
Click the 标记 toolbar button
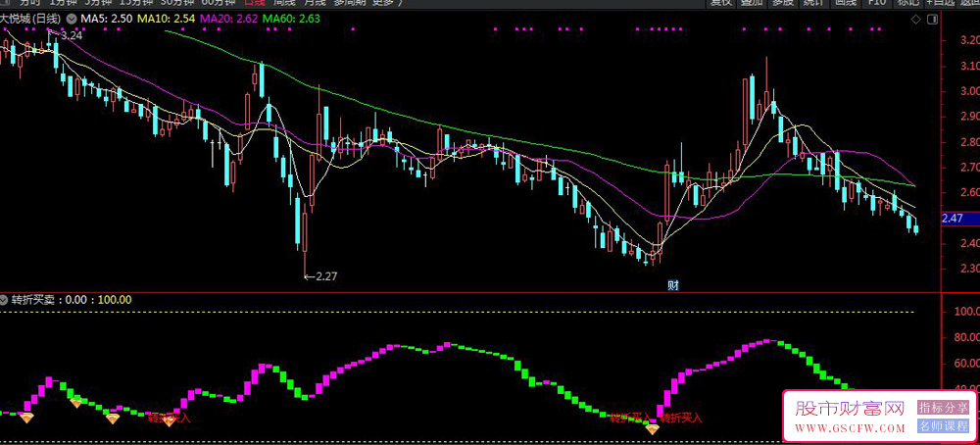[907, 3]
